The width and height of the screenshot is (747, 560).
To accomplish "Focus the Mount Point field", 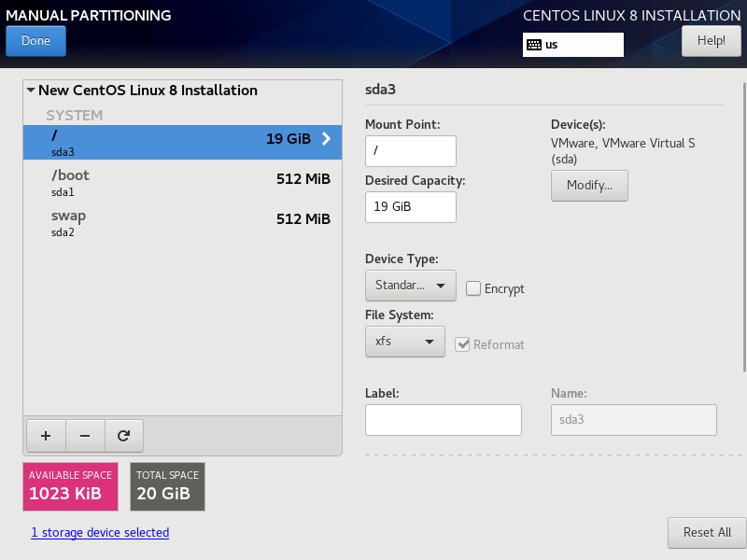I will 411,151.
